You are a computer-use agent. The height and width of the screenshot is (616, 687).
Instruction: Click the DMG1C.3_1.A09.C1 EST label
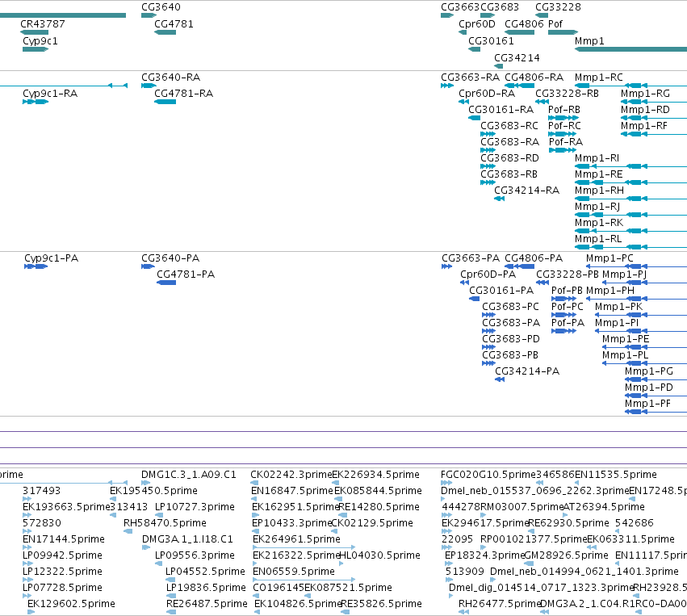pyautogui.click(x=188, y=475)
